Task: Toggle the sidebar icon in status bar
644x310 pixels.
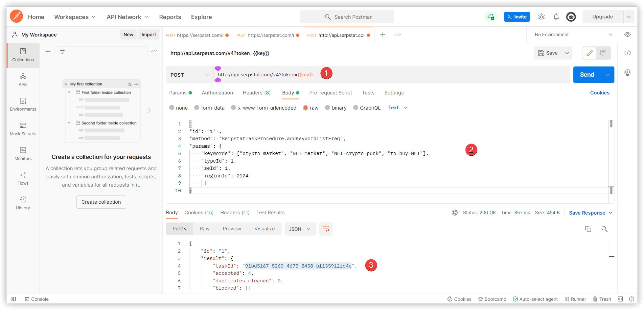Action: [x=13, y=299]
